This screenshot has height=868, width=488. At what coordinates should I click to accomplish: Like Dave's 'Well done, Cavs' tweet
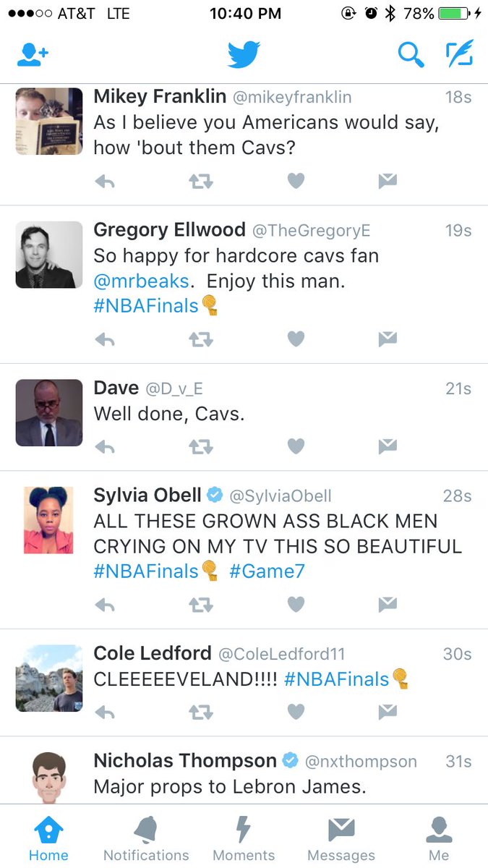pyautogui.click(x=296, y=447)
